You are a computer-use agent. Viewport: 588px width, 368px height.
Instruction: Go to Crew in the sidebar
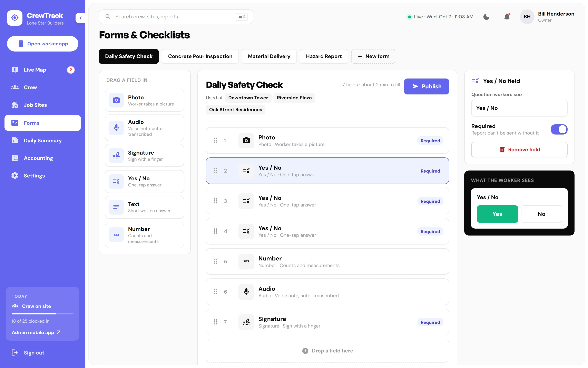[42, 87]
